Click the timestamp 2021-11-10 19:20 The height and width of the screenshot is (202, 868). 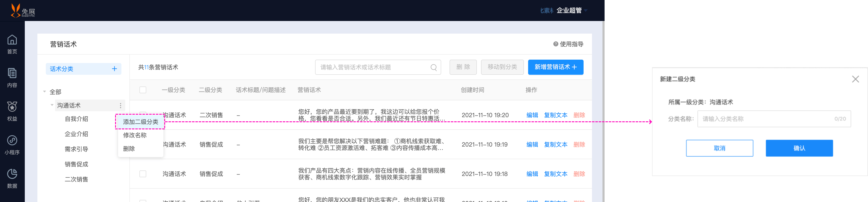pyautogui.click(x=485, y=115)
